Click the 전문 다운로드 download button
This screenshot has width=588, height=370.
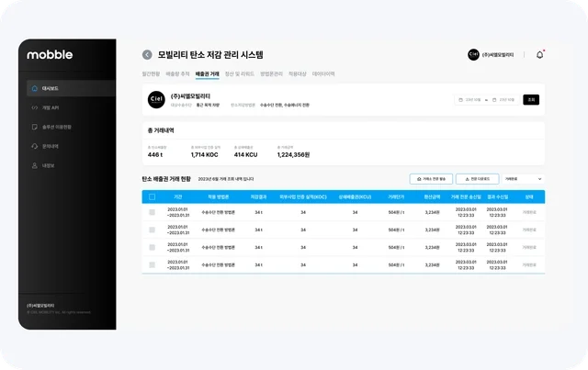(478, 179)
